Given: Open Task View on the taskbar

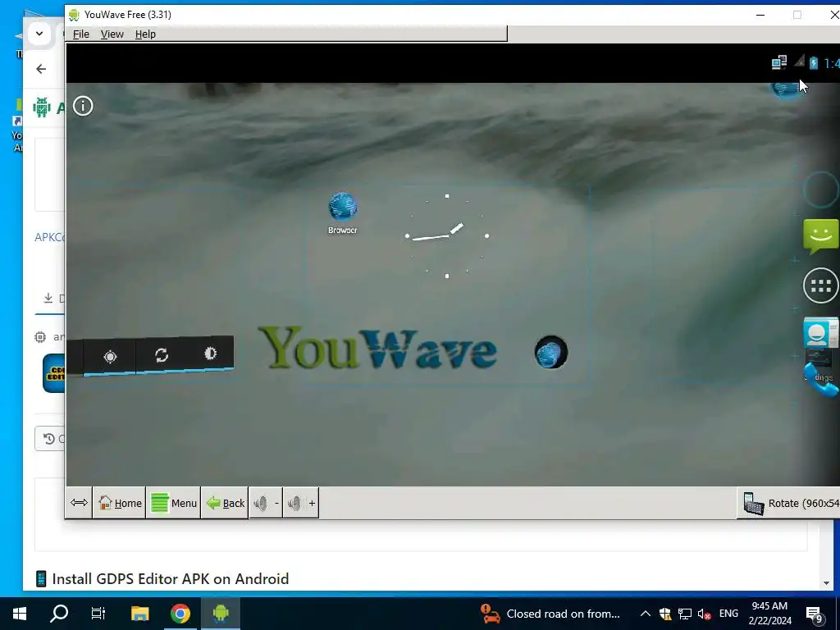Looking at the screenshot, I should pyautogui.click(x=98, y=614).
